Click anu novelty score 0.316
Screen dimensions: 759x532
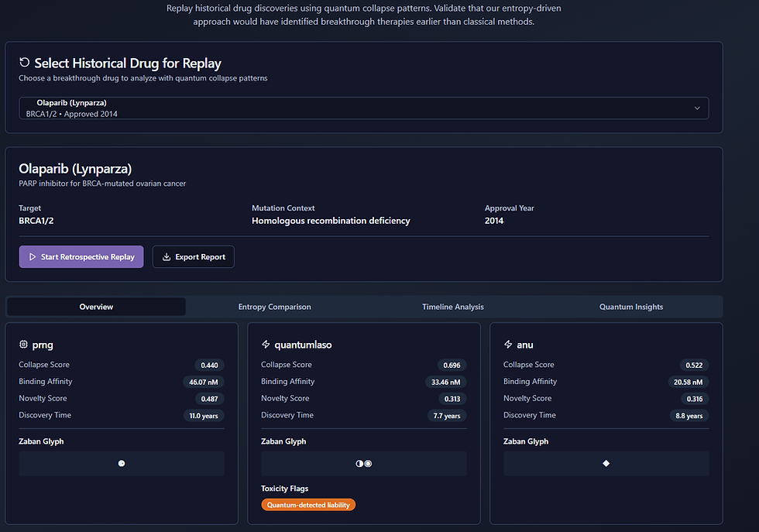(695, 399)
